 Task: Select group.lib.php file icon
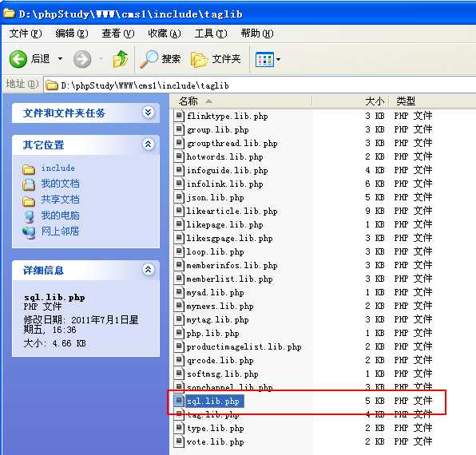179,129
